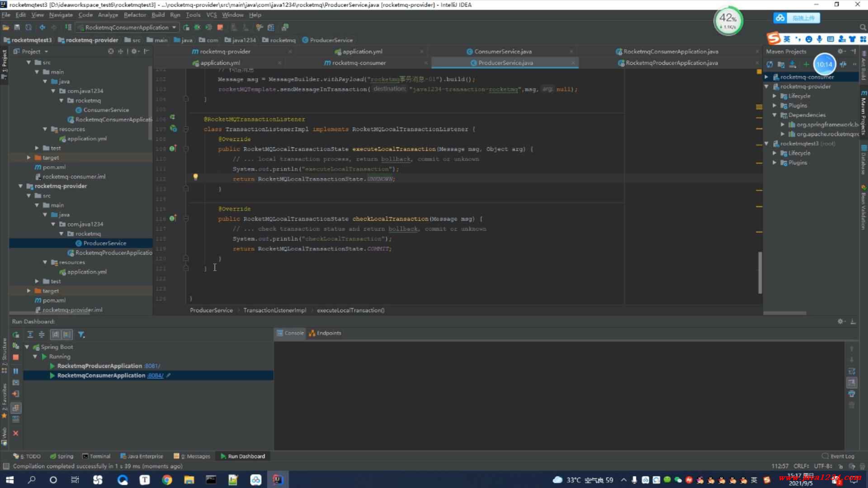Click the Run with Coverage icon
The image size is (868, 488).
(x=208, y=28)
